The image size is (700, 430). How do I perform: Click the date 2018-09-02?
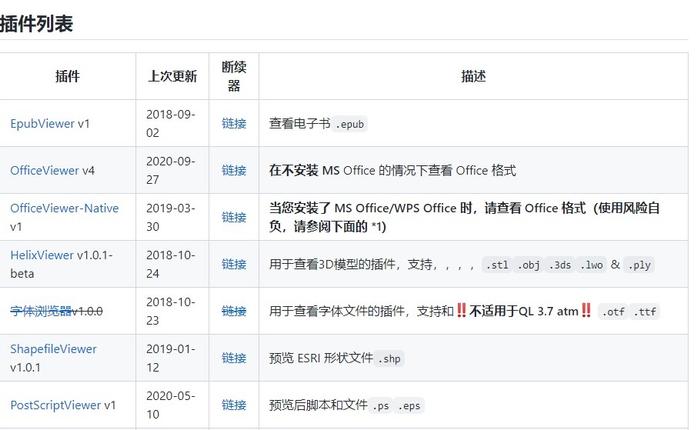point(171,124)
